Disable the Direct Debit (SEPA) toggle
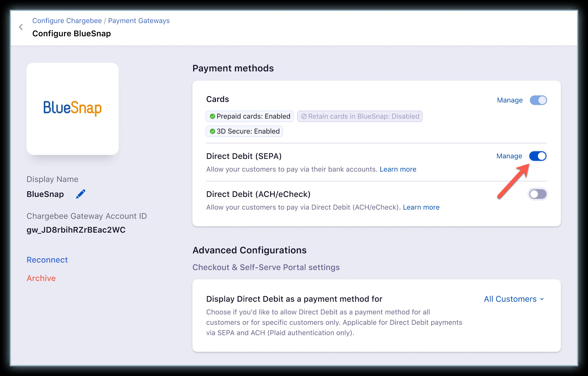 (x=538, y=156)
